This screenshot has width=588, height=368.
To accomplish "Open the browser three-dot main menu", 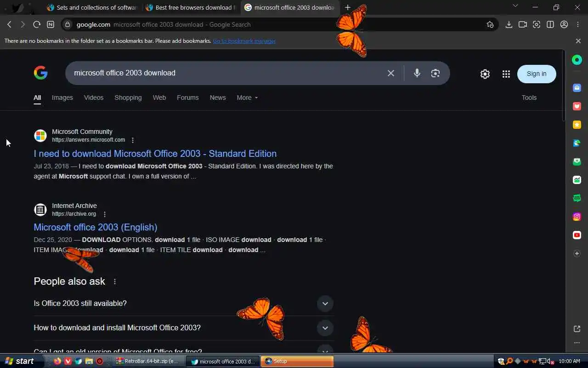I will [x=578, y=24].
